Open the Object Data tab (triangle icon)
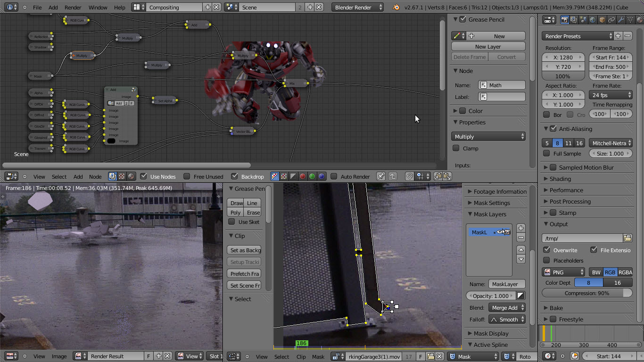The image size is (644, 362). [630, 20]
